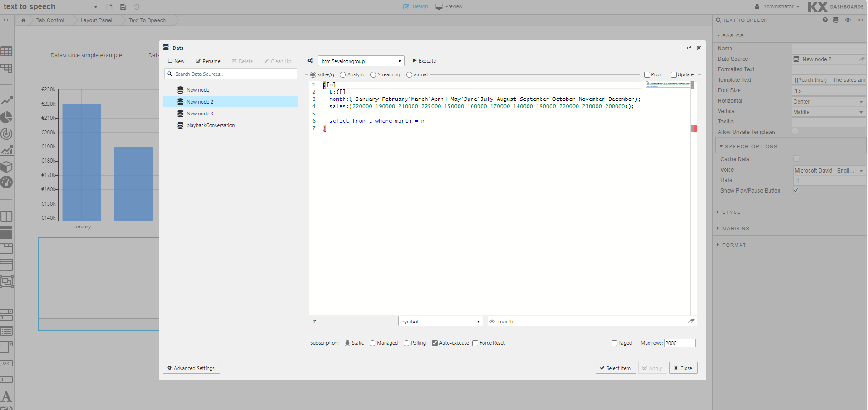Select the Gauge component in sidebar
The width and height of the screenshot is (868, 410).
[x=7, y=182]
